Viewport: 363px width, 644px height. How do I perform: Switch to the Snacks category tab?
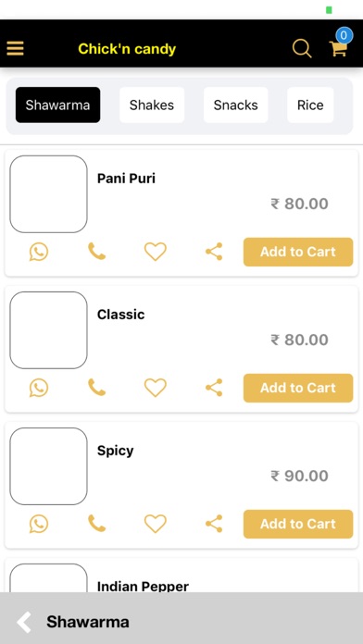(x=235, y=105)
